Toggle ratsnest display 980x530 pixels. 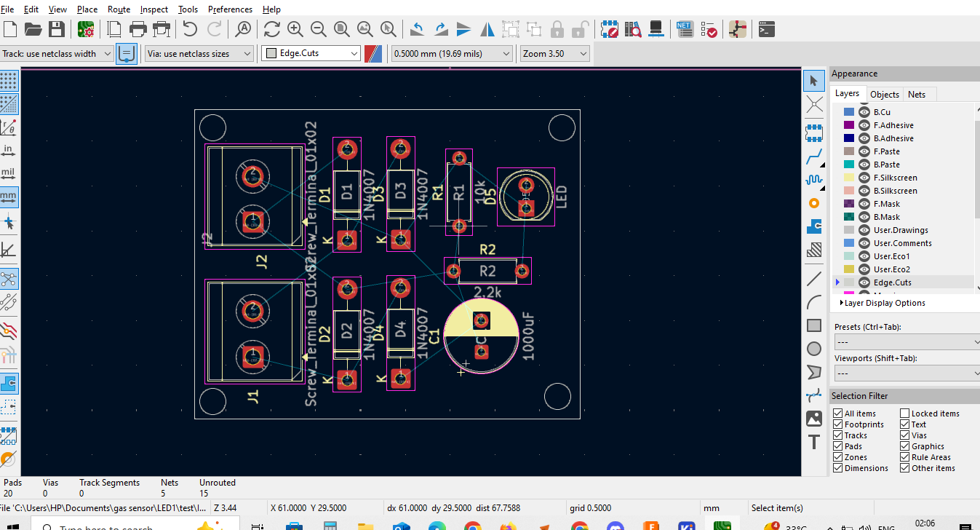(x=9, y=279)
